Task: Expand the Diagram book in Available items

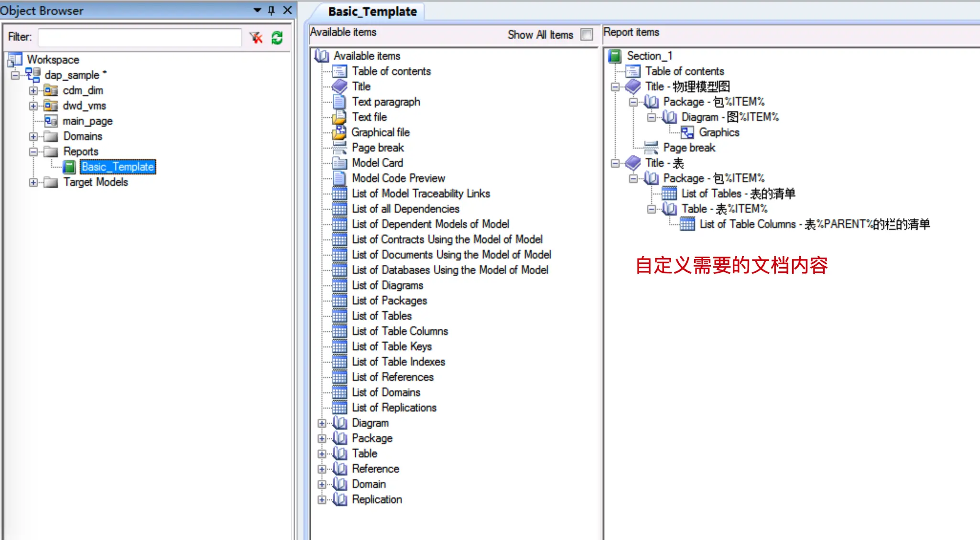Action: [322, 423]
